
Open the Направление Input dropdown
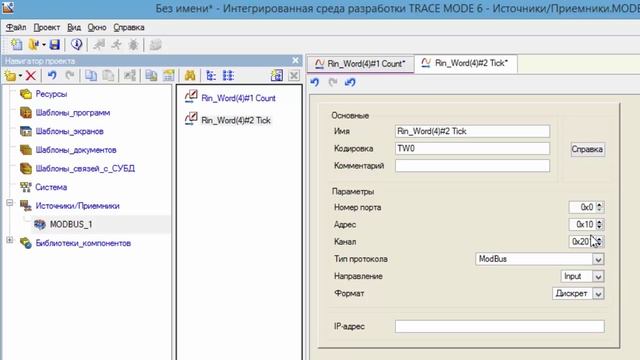598,276
